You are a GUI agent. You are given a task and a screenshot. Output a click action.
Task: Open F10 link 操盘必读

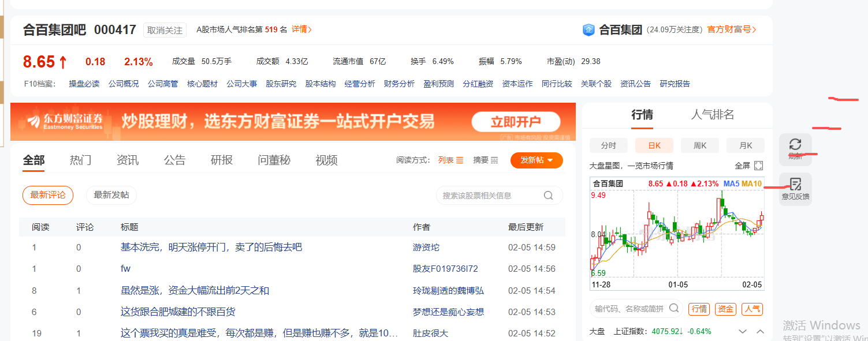click(84, 84)
